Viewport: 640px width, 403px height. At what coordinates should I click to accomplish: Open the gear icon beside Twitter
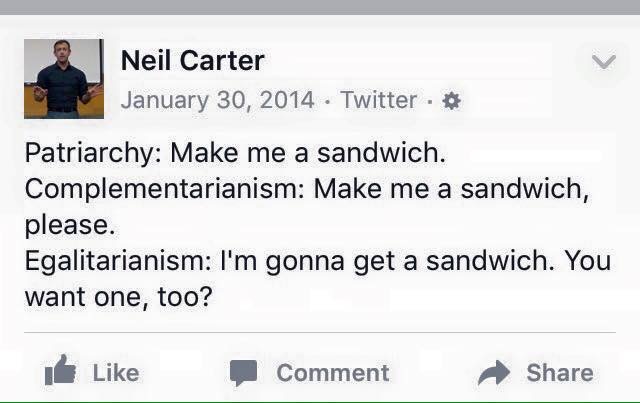[451, 101]
